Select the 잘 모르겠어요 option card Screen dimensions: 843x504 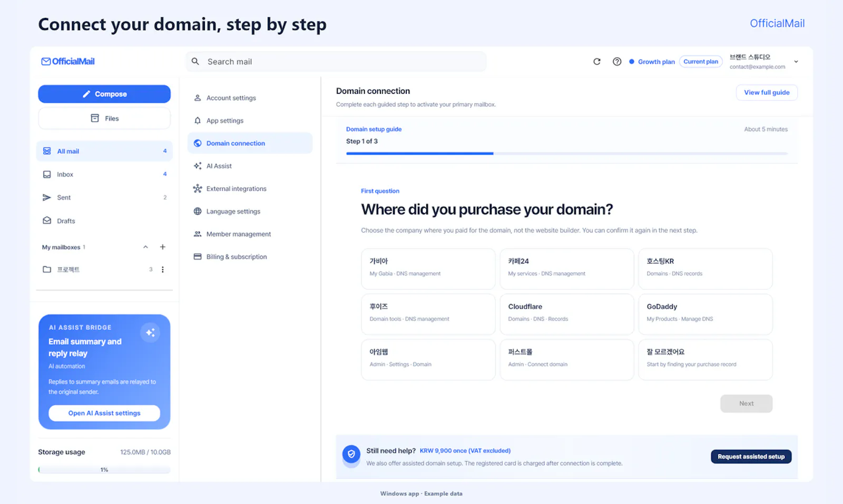(705, 360)
